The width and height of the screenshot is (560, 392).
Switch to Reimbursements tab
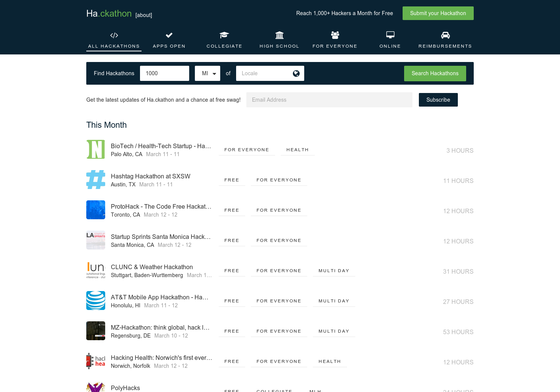[445, 40]
